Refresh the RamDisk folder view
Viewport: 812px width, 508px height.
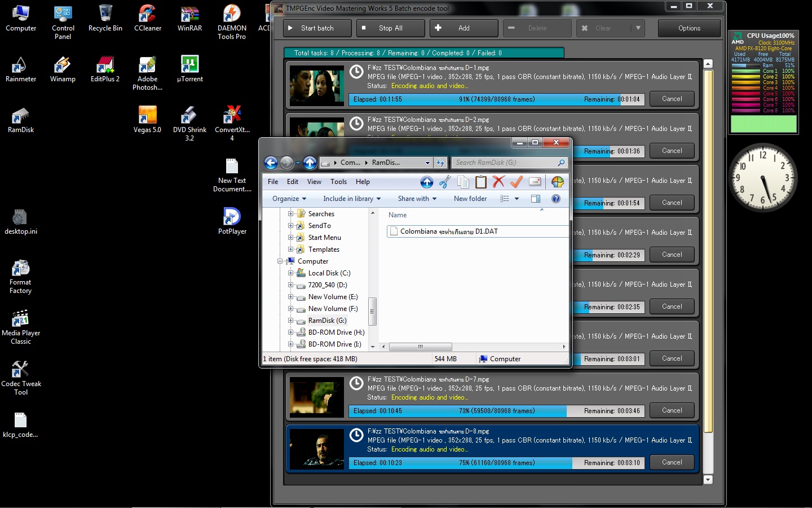pyautogui.click(x=440, y=163)
